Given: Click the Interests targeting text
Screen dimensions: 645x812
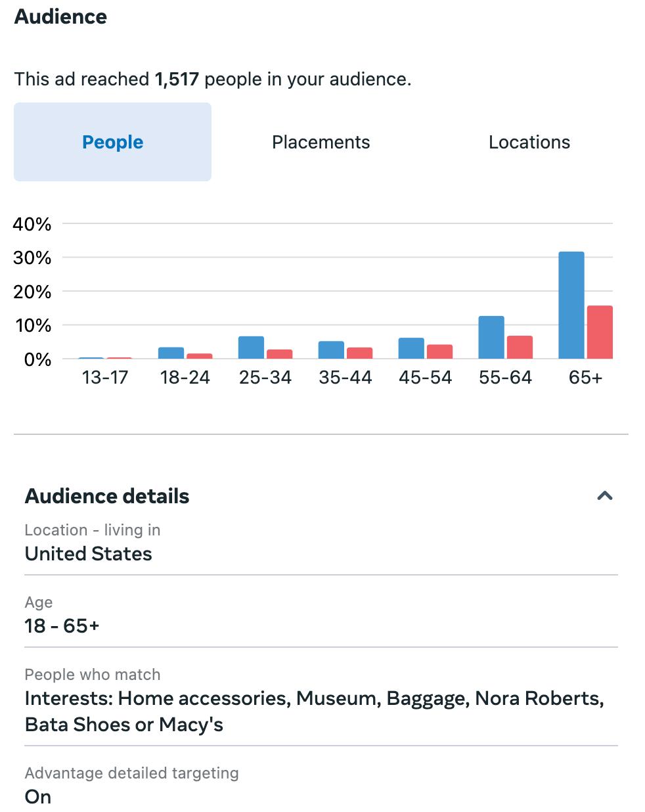Looking at the screenshot, I should (x=314, y=711).
